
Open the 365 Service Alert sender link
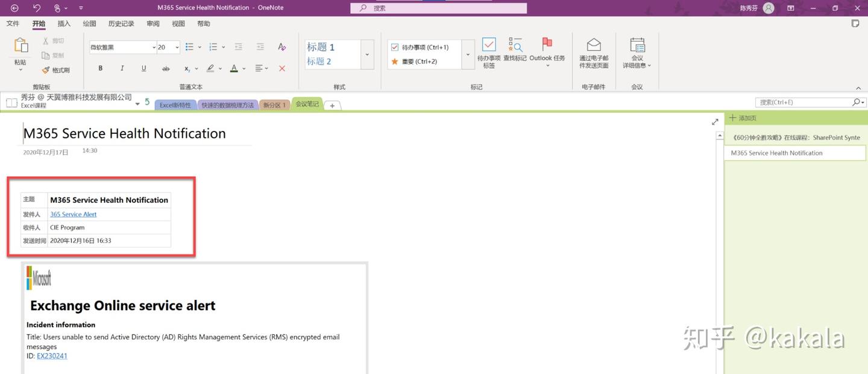pos(73,214)
